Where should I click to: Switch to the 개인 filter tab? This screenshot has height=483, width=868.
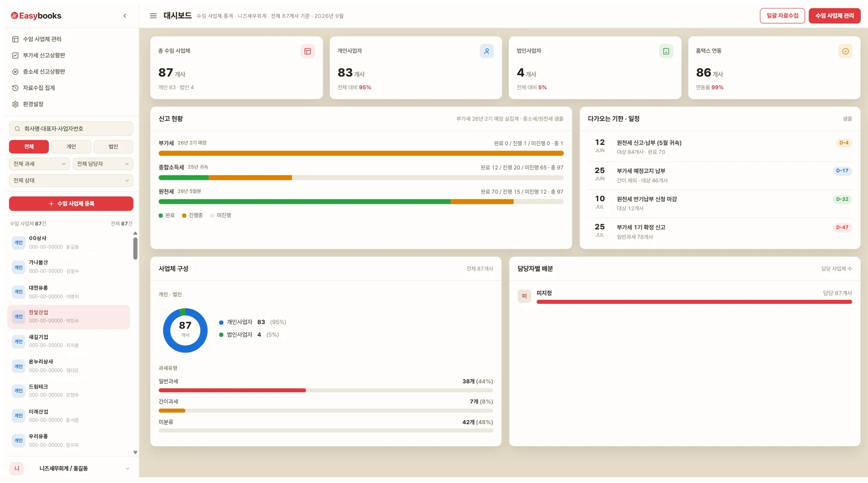(x=71, y=147)
